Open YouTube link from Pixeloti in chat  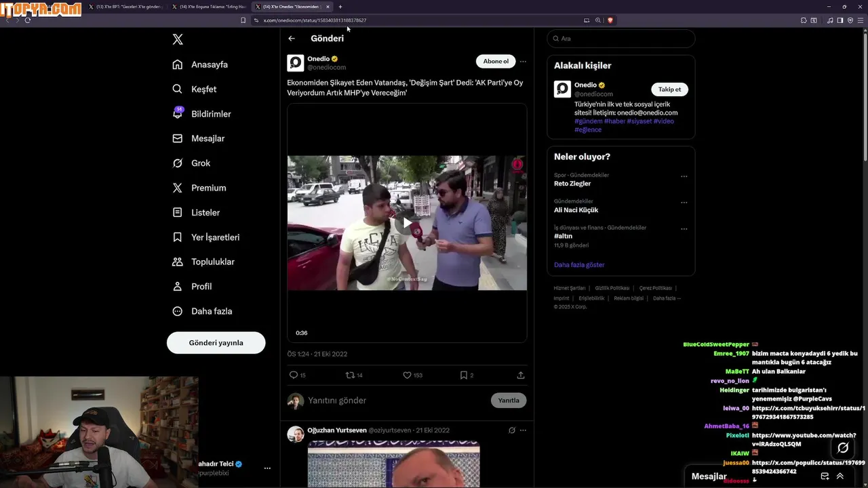pos(804,440)
